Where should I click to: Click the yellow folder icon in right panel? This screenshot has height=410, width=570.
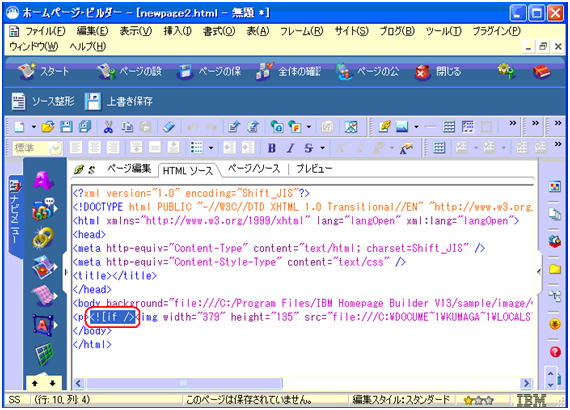(555, 269)
